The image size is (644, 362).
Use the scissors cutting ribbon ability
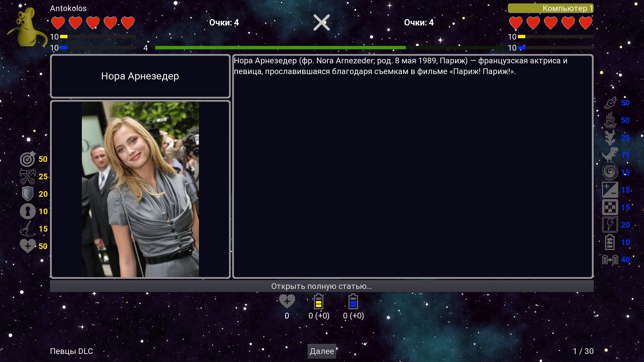28,177
